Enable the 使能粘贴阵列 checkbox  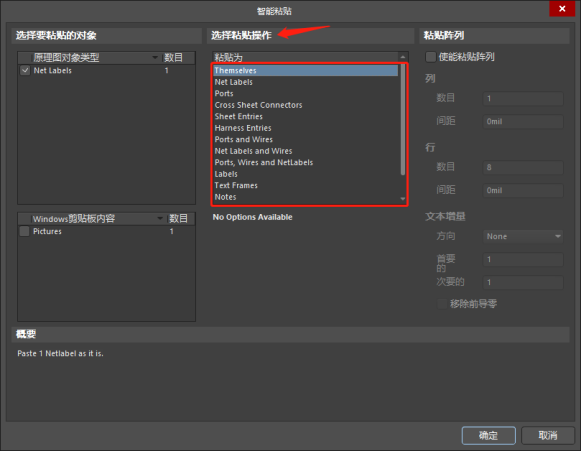pyautogui.click(x=431, y=57)
